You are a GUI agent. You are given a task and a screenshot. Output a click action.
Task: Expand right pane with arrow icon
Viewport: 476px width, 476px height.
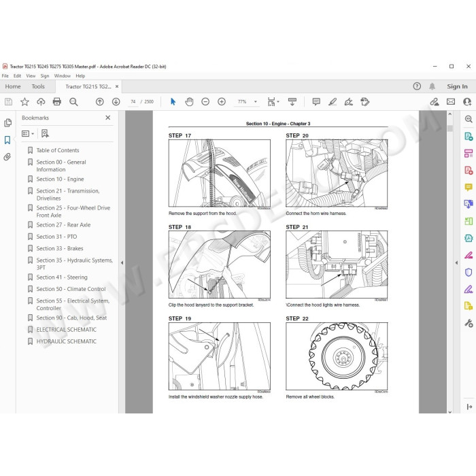point(469,407)
